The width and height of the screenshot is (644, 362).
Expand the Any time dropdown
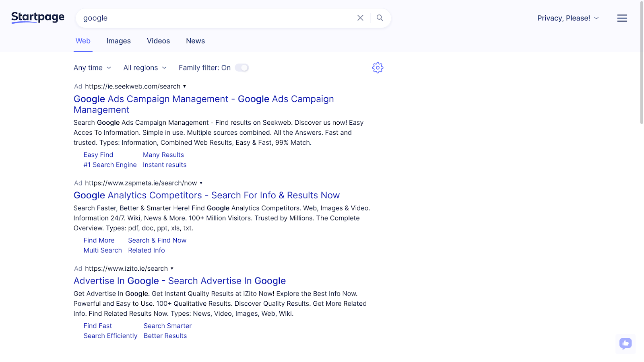(x=92, y=68)
